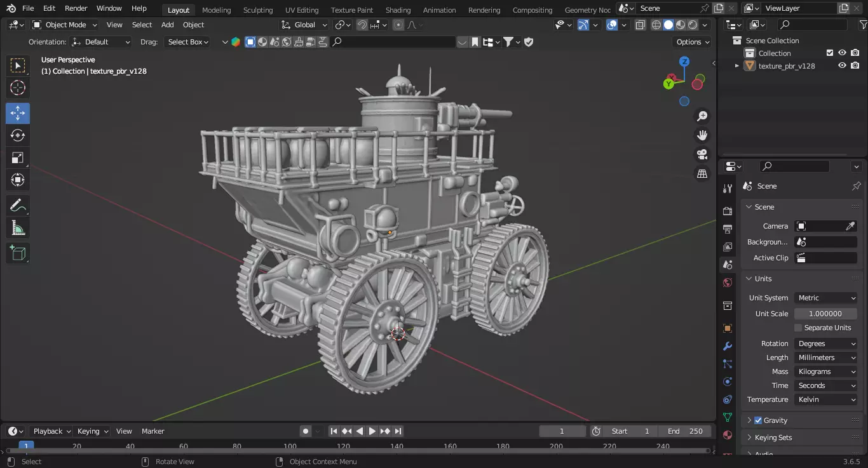The width and height of the screenshot is (868, 468).
Task: Uncheck the Gravity checkbox
Action: click(x=758, y=420)
